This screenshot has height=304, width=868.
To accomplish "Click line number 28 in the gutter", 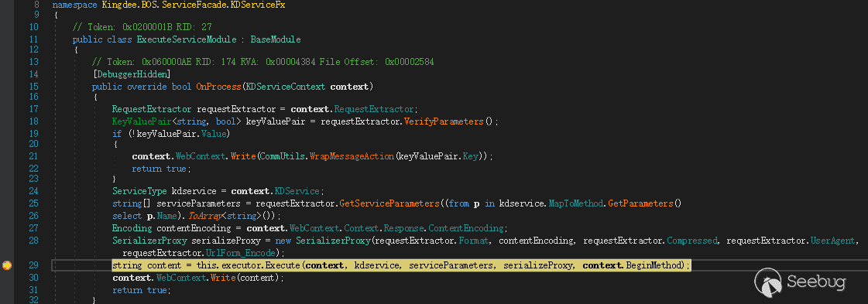I will click(x=34, y=241).
